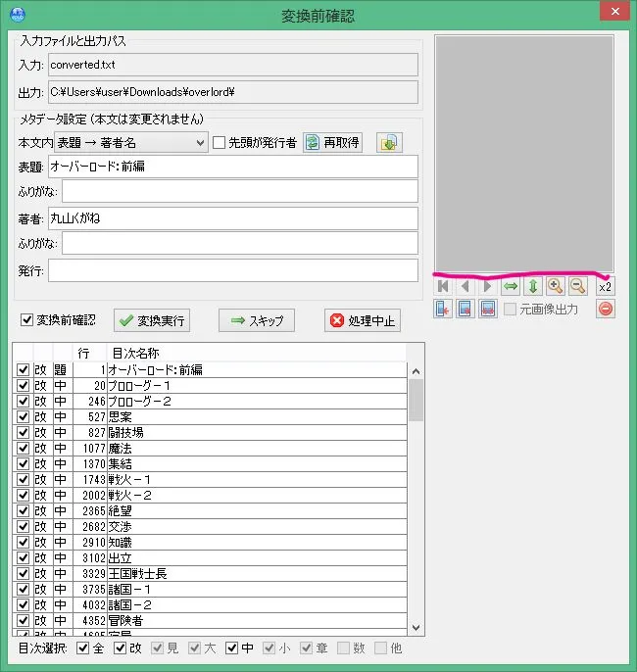Screen dimensions: 637x672
Task: Uncheck 全 in 目次選択
Action: pos(82,648)
